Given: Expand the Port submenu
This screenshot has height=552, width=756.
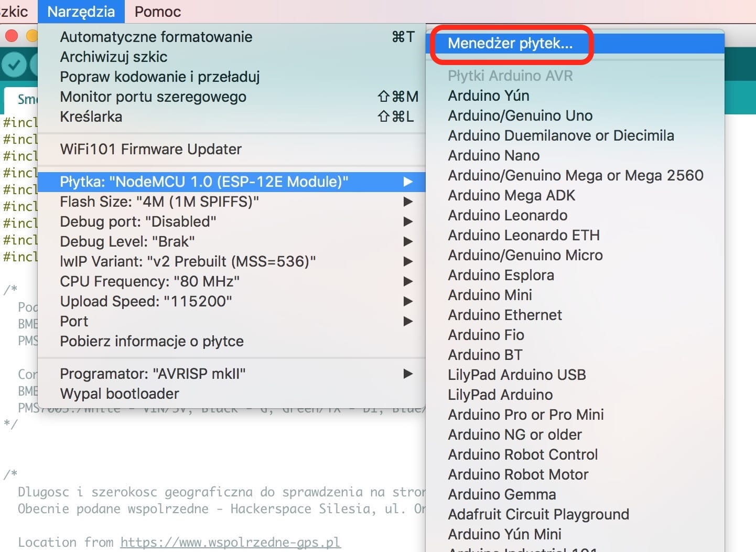Looking at the screenshot, I should (231, 321).
